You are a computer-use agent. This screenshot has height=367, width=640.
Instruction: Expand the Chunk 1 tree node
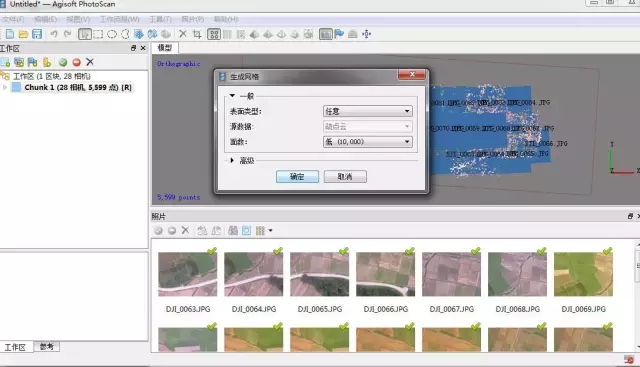point(5,87)
